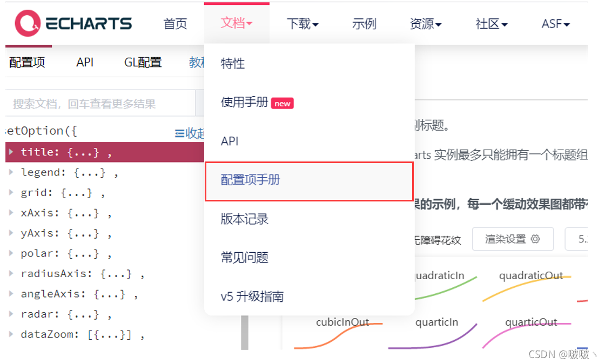Expand the yAxis option arrow
The width and height of the screenshot is (605, 364).
pos(11,233)
